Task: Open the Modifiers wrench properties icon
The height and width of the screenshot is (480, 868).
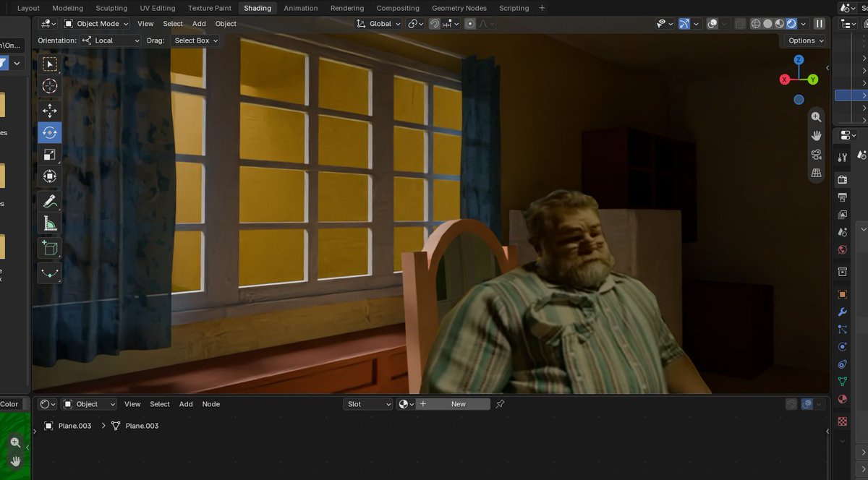Action: coord(842,312)
